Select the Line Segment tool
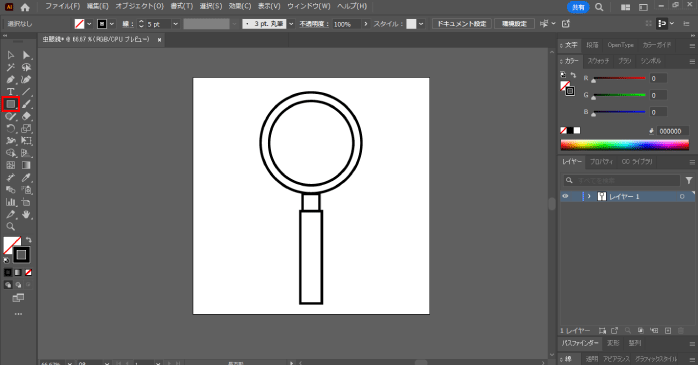Viewport: 698px width, 365px height. click(x=26, y=92)
